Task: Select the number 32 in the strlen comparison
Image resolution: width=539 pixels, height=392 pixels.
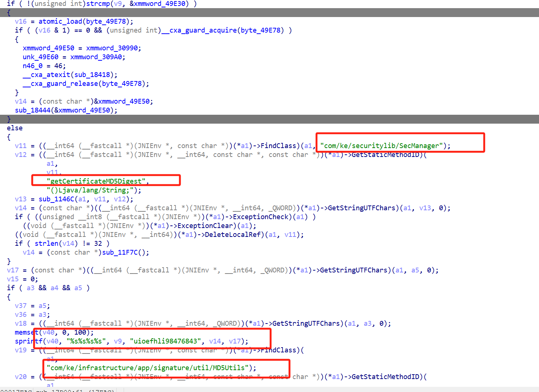Action: (98, 244)
